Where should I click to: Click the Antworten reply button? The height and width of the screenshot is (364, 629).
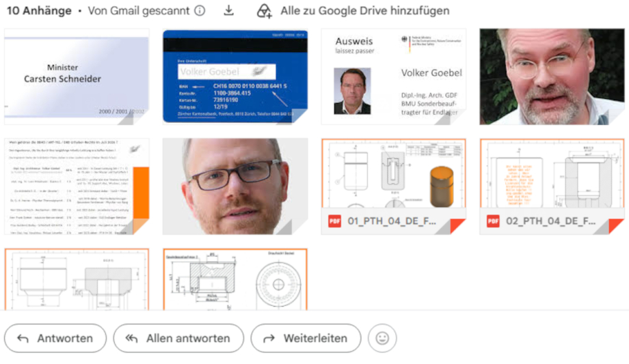click(x=55, y=338)
